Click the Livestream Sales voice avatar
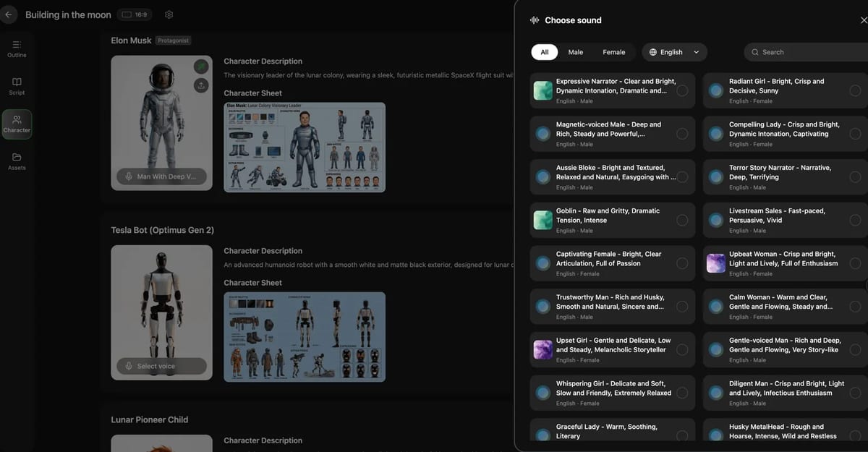 (716, 220)
